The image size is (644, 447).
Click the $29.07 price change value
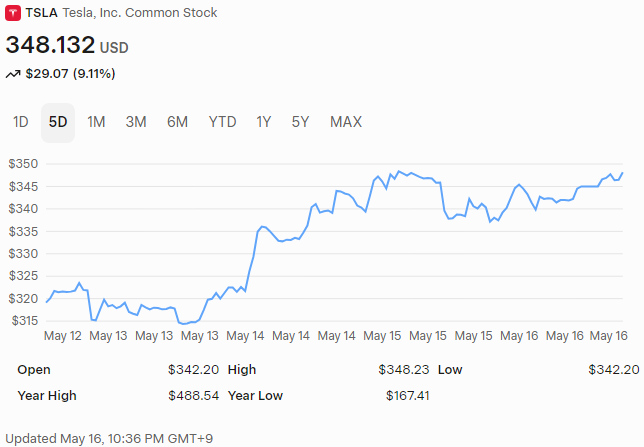(47, 74)
